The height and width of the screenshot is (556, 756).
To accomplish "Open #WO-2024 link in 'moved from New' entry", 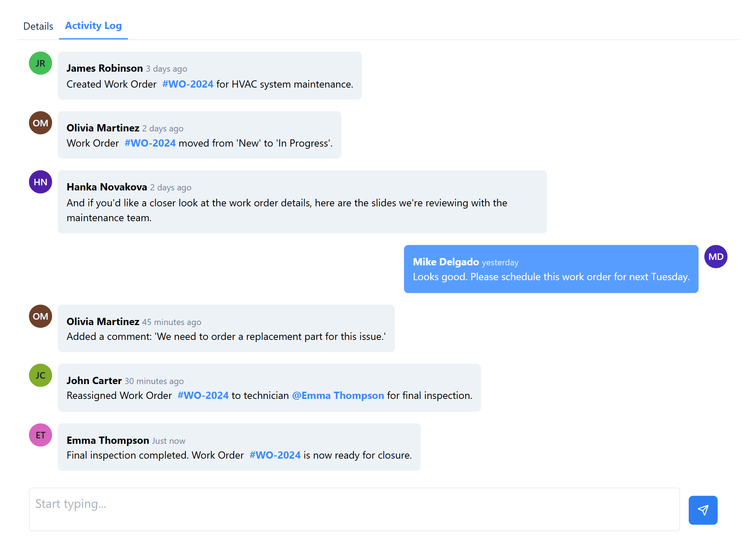I will pos(150,143).
